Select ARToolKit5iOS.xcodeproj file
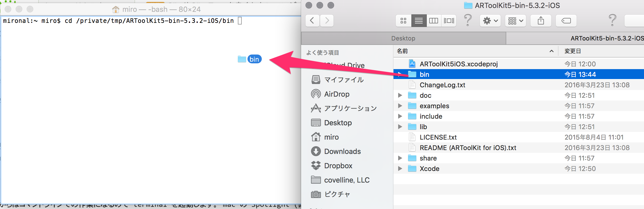 point(459,64)
